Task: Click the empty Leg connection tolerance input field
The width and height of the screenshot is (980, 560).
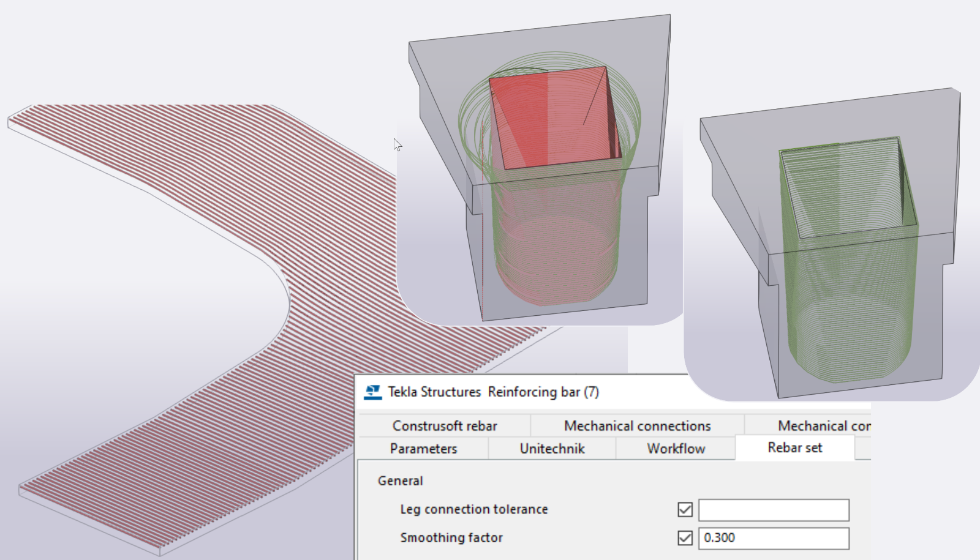Action: click(774, 509)
